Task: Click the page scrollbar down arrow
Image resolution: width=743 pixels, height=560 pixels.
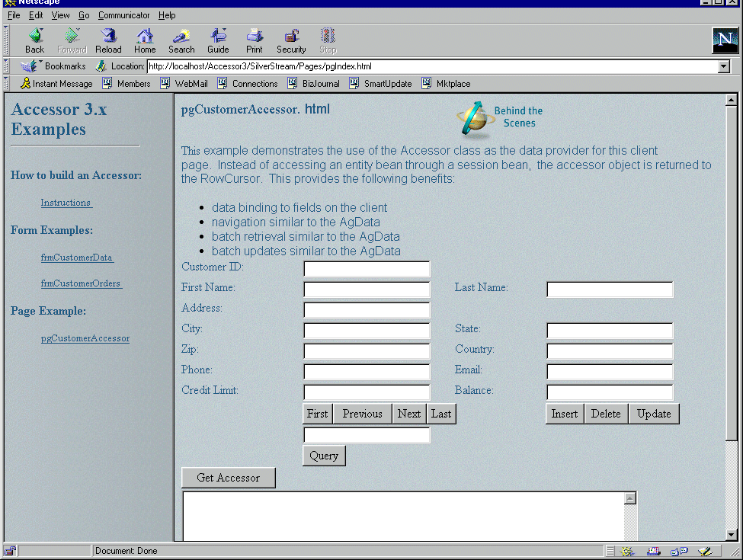Action: [x=731, y=535]
